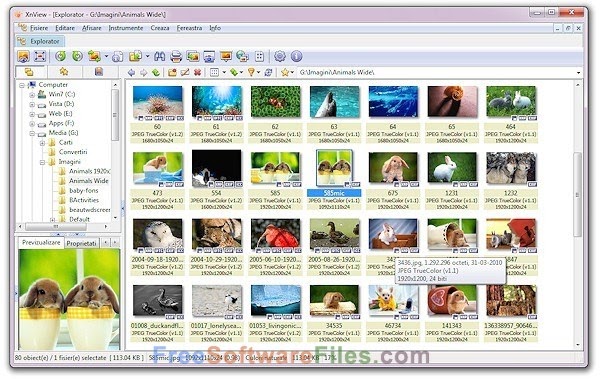Click the batch convert icon
This screenshot has height=379, width=600.
click(x=135, y=56)
